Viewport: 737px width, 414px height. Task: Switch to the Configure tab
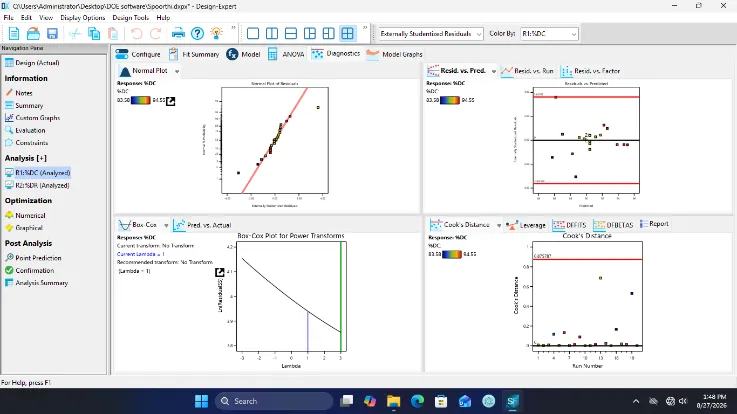coord(138,54)
